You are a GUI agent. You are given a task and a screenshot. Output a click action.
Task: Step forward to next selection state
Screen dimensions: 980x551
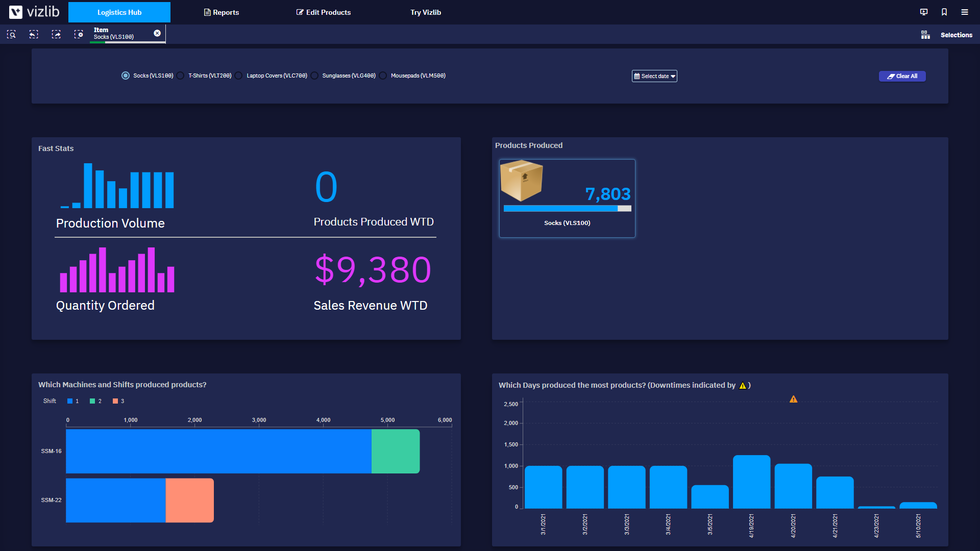point(56,34)
